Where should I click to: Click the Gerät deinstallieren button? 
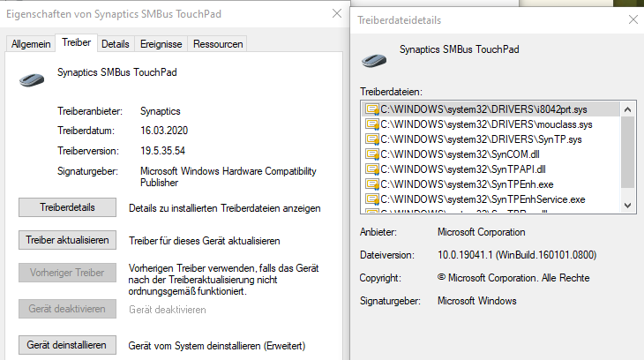[67, 345]
